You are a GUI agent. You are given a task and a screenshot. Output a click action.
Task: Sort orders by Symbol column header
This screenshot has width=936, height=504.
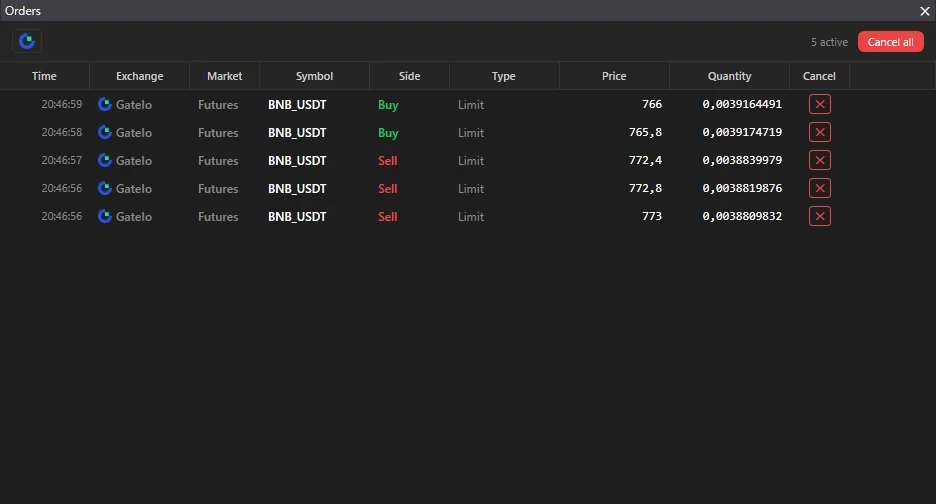[315, 76]
